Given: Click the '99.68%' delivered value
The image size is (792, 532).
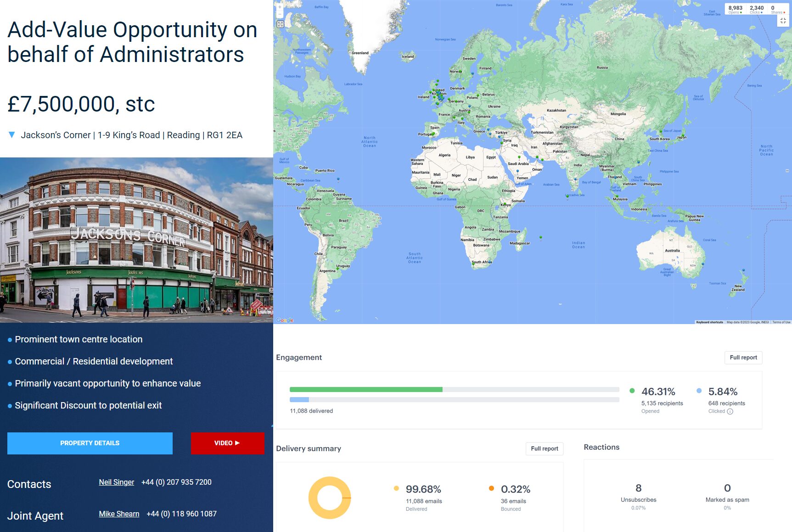Looking at the screenshot, I should (423, 489).
